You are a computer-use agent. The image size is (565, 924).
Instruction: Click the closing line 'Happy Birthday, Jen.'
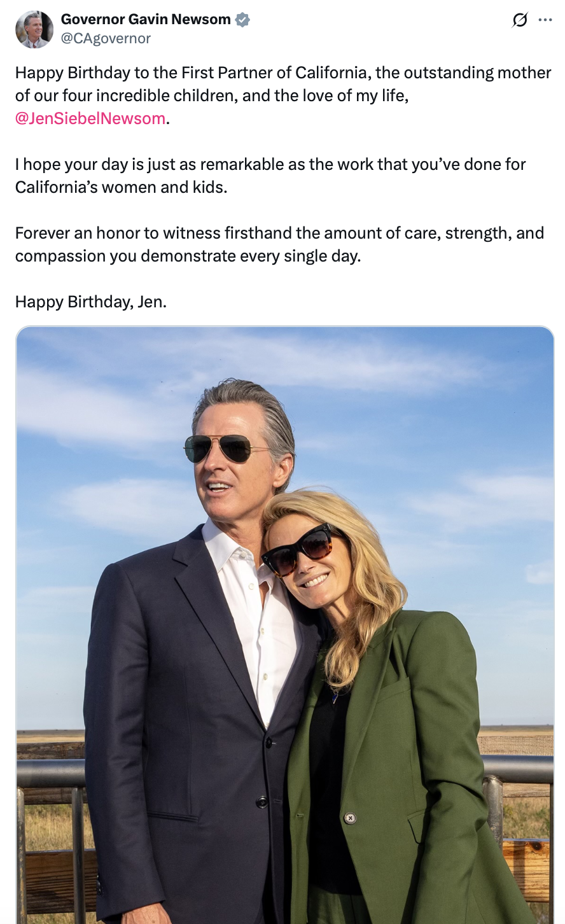[x=91, y=302]
